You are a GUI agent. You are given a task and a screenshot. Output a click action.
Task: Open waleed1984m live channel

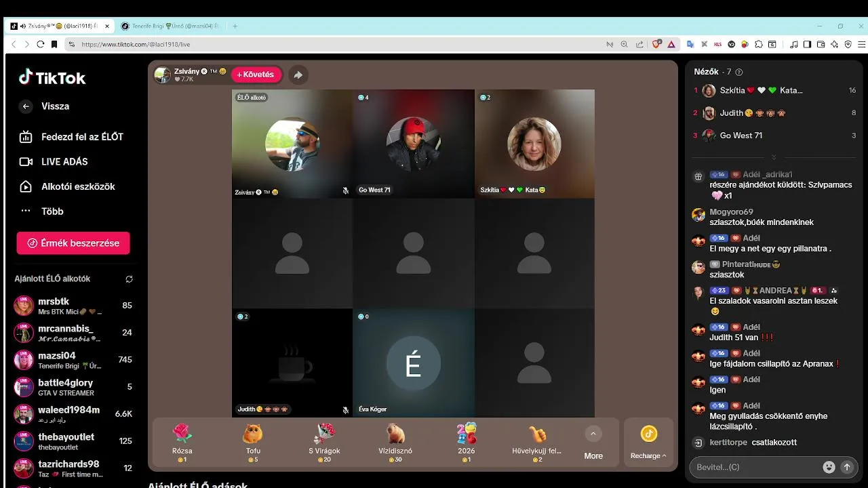tap(73, 414)
